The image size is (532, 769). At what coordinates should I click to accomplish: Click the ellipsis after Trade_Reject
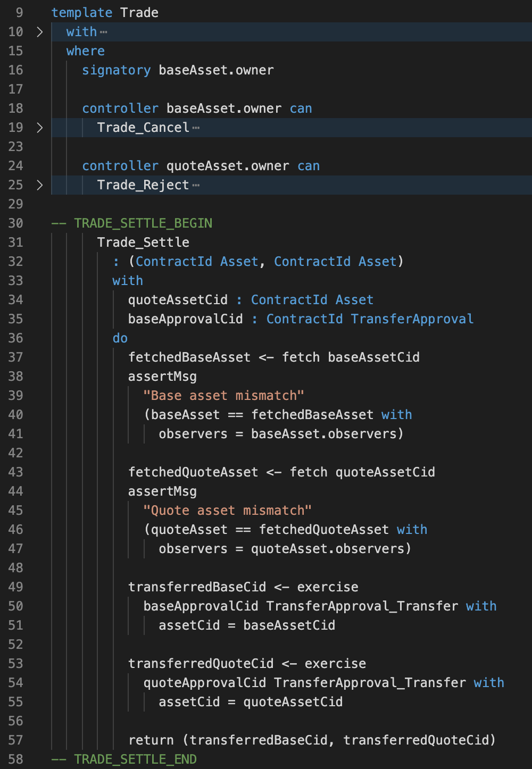coord(196,186)
